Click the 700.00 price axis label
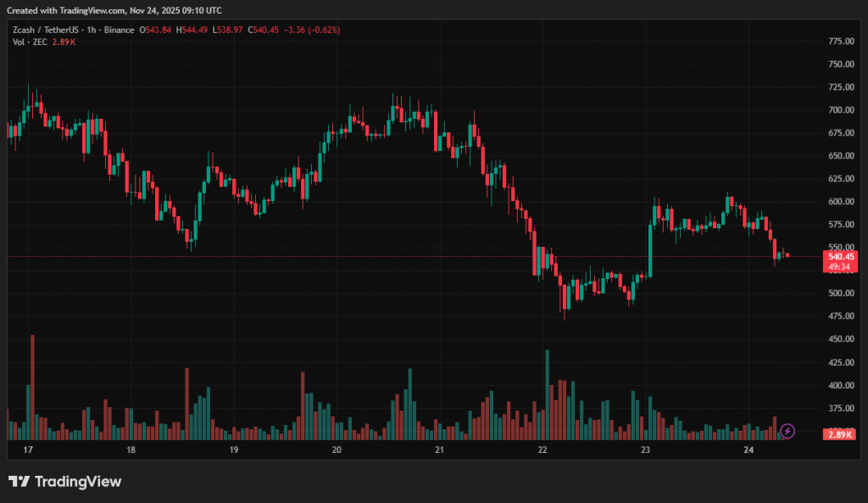Image resolution: width=868 pixels, height=503 pixels. 839,110
